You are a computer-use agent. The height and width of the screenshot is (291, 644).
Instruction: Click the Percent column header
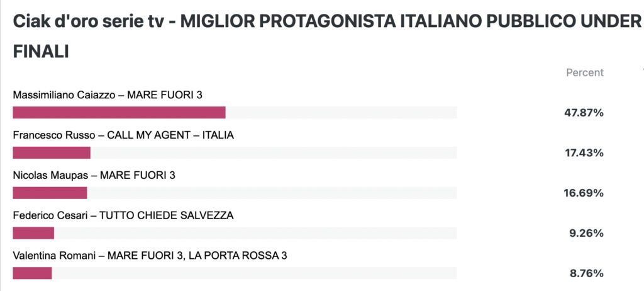(x=585, y=72)
